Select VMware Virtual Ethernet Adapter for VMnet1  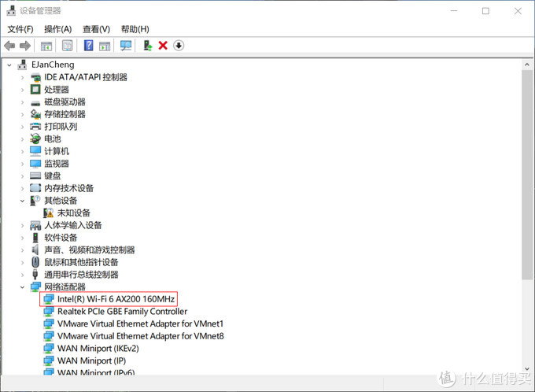point(140,324)
